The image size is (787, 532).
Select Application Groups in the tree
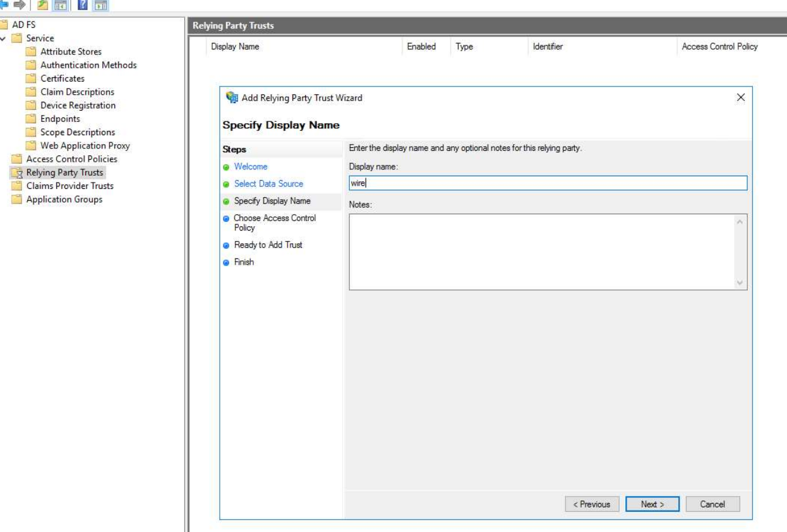point(64,200)
